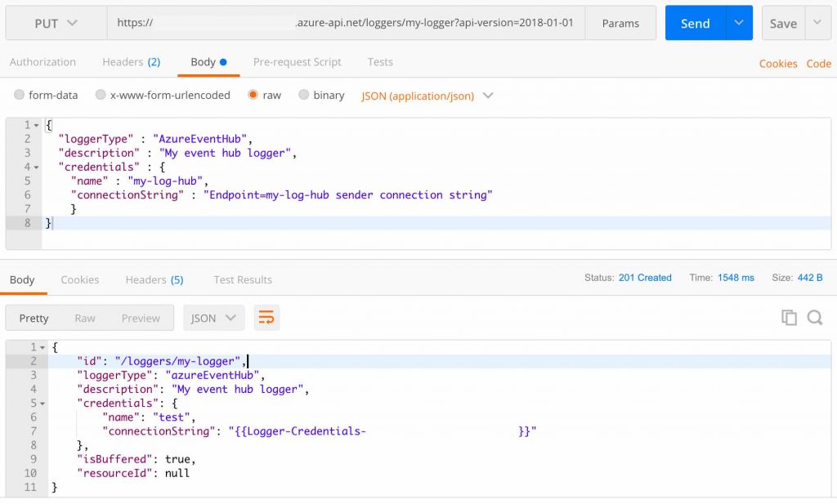Edit the request URL field

[x=346, y=23]
